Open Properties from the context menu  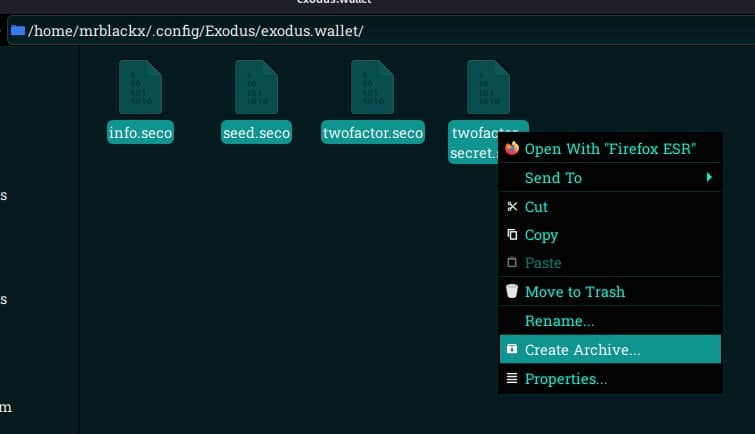[565, 379]
